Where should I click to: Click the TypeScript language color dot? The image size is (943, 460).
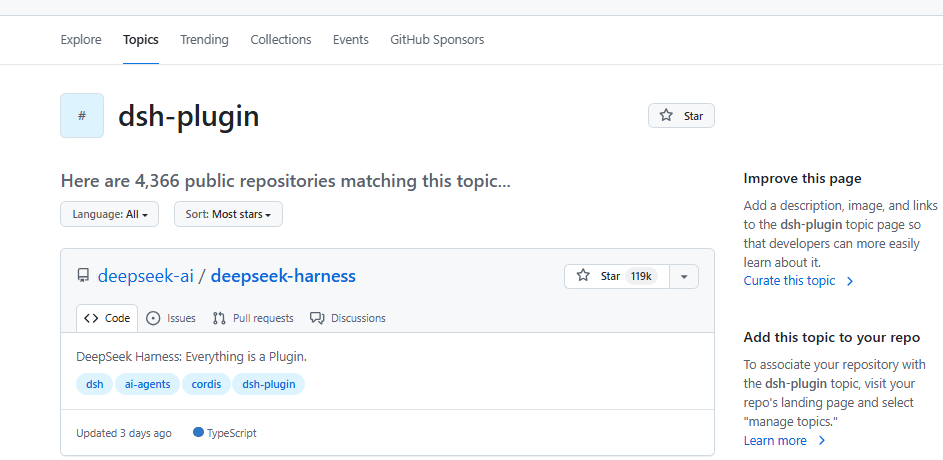(x=198, y=432)
